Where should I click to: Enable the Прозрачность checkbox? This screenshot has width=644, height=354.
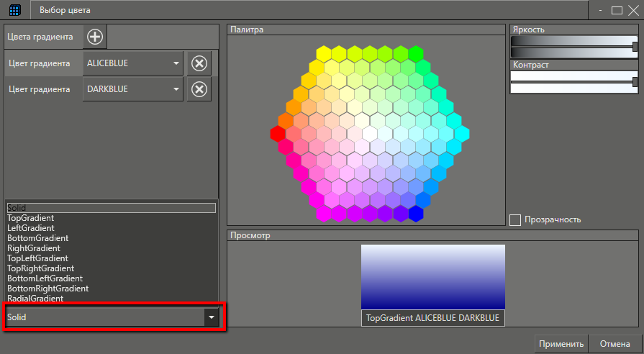(x=515, y=219)
